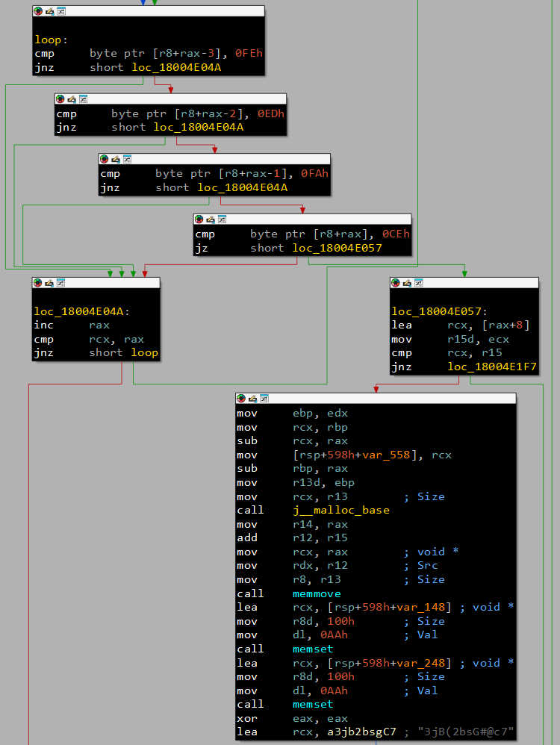Click the 'Src' comment on mov rdx, r12
Viewport: 560px width, 745px height.
(x=427, y=565)
